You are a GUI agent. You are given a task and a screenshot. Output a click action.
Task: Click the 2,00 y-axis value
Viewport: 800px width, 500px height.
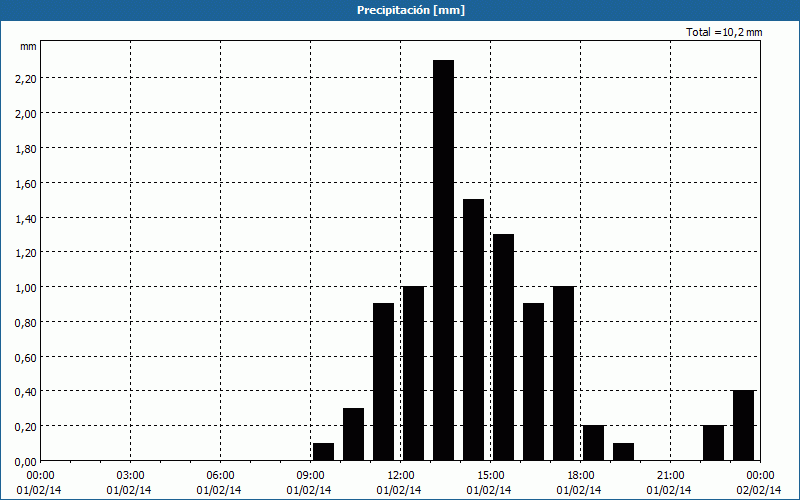(26, 113)
